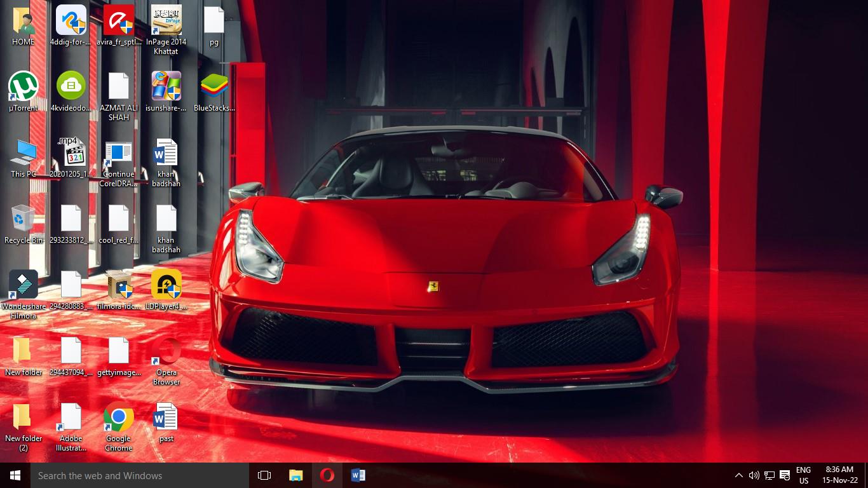This screenshot has width=868, height=488.
Task: Click the Wondershare Filmora shortcut
Action: 24,285
